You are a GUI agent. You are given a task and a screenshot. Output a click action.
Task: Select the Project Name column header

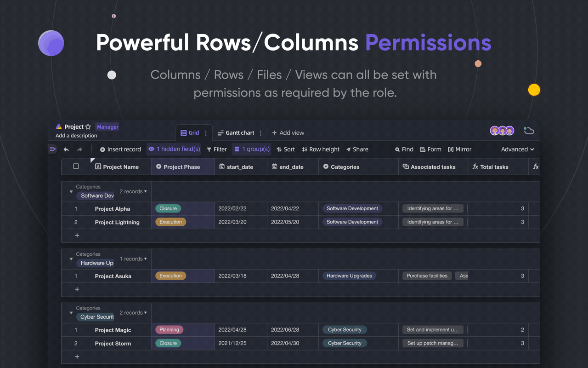[x=121, y=167]
